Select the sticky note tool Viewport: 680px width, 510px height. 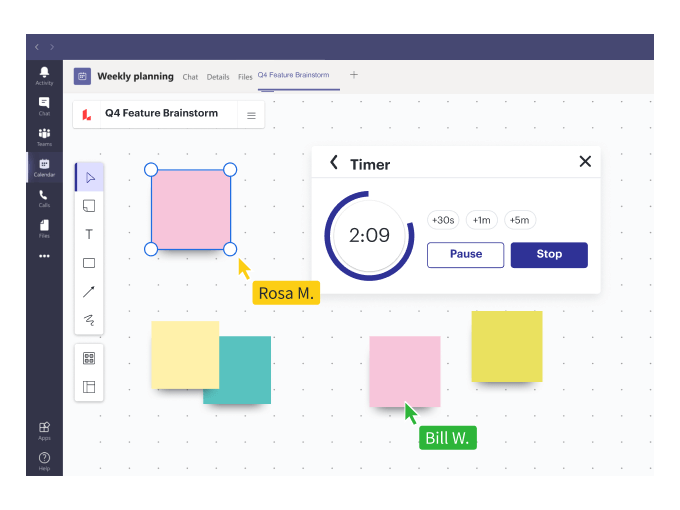pyautogui.click(x=89, y=206)
